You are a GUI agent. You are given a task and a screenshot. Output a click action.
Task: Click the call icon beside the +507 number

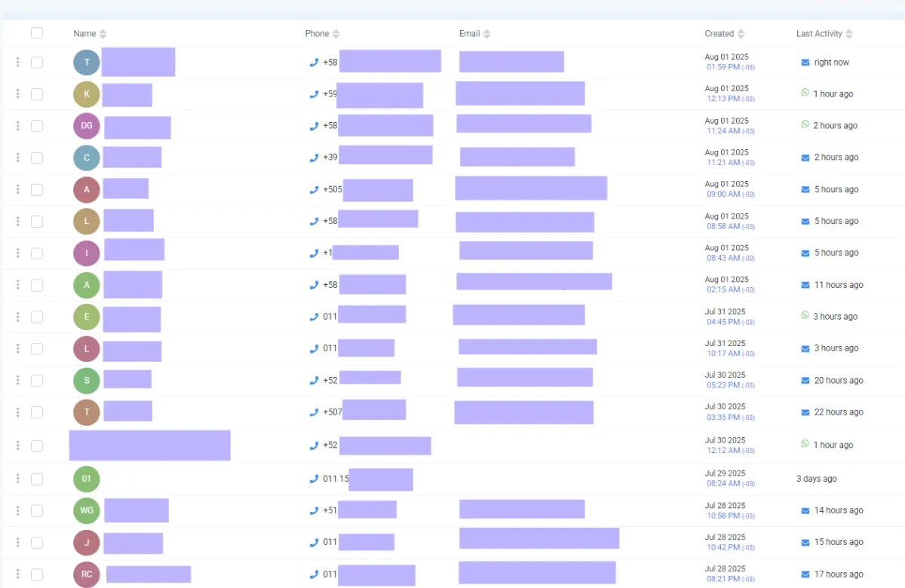click(x=314, y=412)
